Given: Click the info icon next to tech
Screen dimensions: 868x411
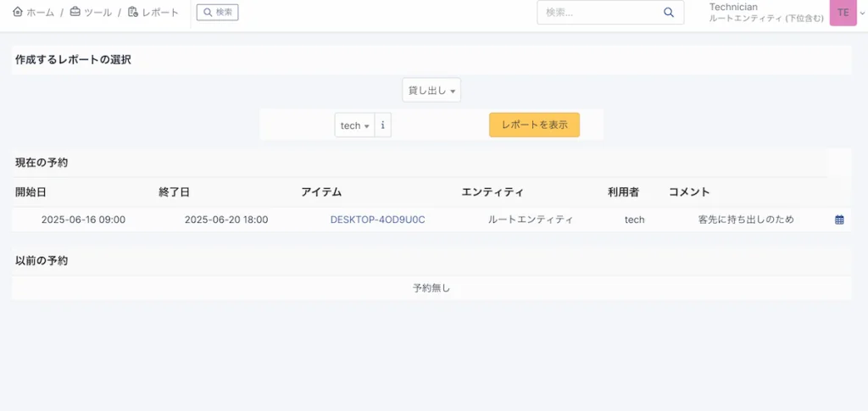Looking at the screenshot, I should [x=382, y=125].
